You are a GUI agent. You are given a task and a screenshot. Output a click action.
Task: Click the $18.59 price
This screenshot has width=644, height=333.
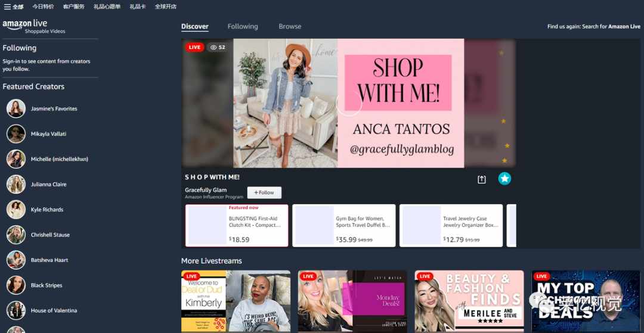click(239, 239)
